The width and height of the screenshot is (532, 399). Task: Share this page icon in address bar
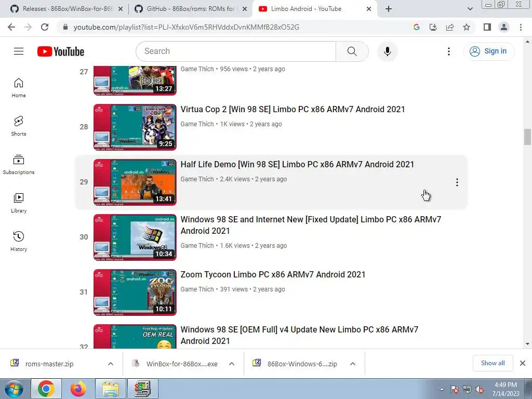click(450, 27)
